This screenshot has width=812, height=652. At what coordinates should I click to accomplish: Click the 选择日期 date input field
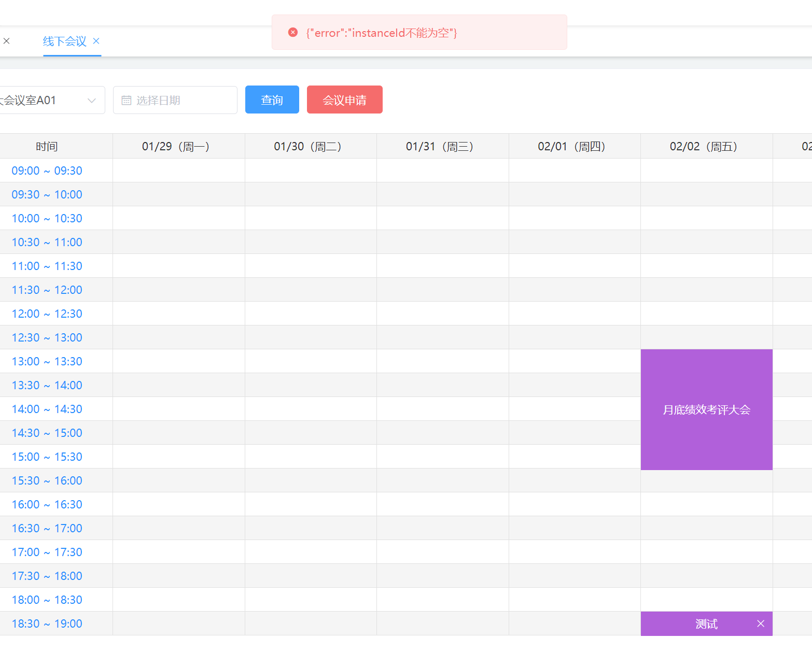[175, 100]
